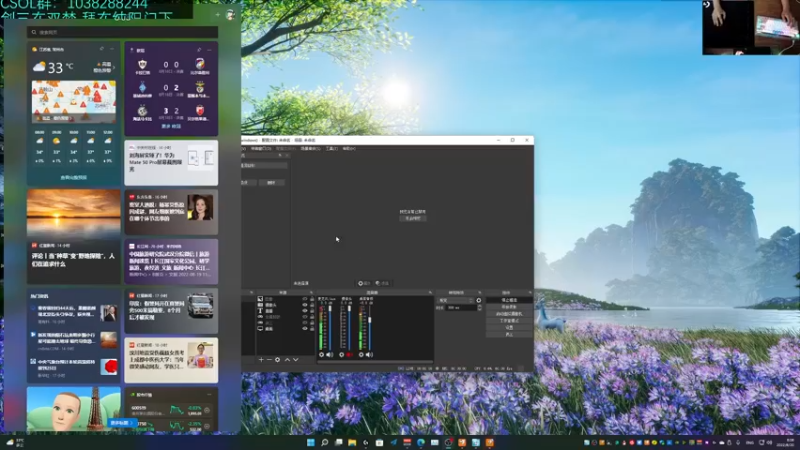Open OBS settings button in controls dock
This screenshot has width=800, height=450.
(x=509, y=328)
